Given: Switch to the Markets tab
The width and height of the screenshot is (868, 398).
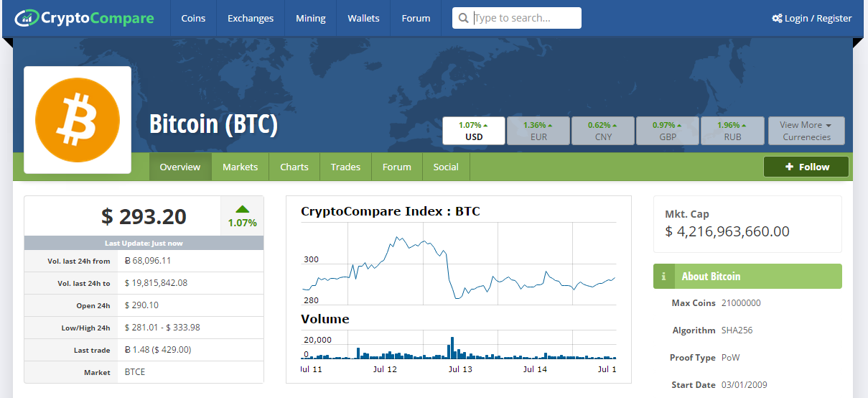Looking at the screenshot, I should coord(240,167).
